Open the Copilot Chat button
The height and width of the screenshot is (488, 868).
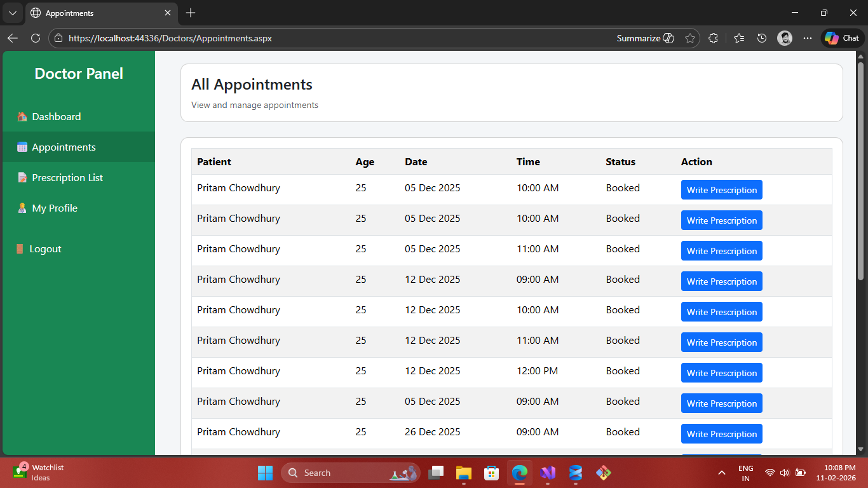tap(843, 38)
